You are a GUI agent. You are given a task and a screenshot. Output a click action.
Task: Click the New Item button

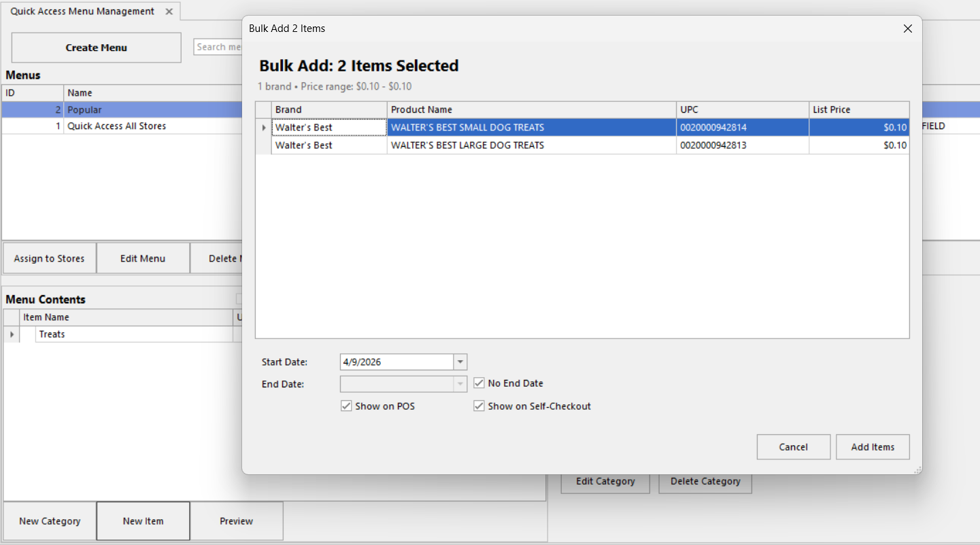[143, 521]
